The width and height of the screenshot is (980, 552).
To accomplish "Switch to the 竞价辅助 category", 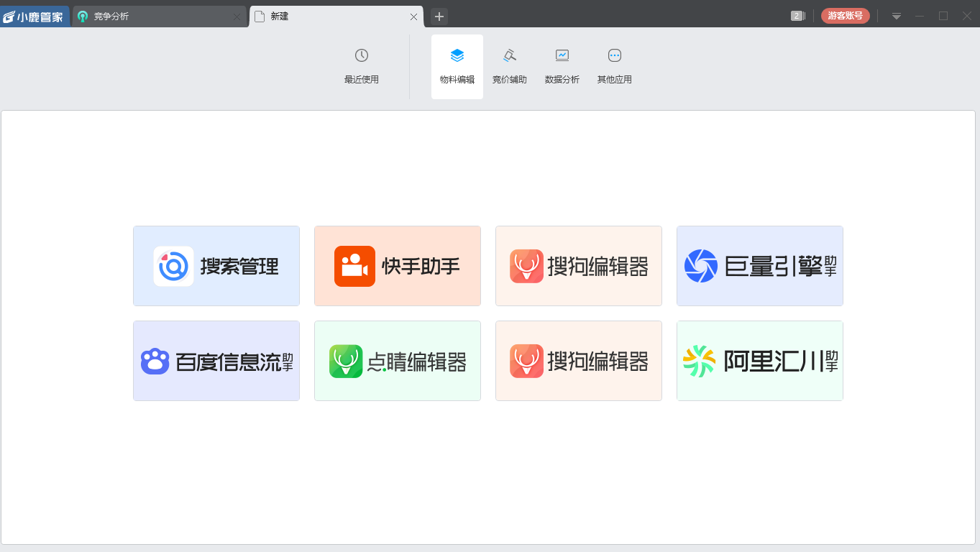I will tap(510, 67).
